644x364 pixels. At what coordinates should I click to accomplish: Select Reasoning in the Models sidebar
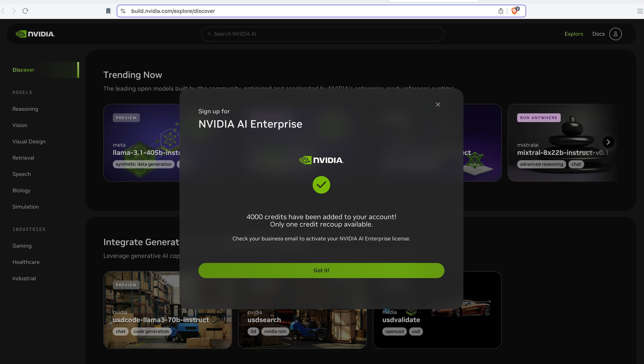[25, 109]
